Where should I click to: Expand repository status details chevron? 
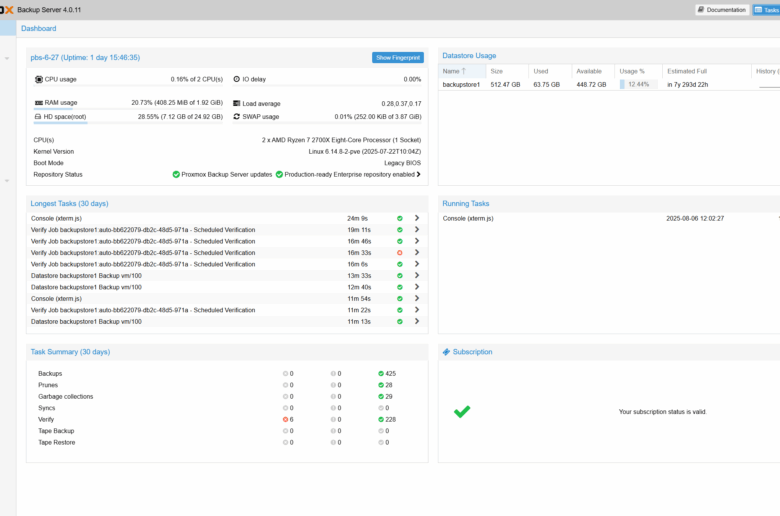coord(418,174)
